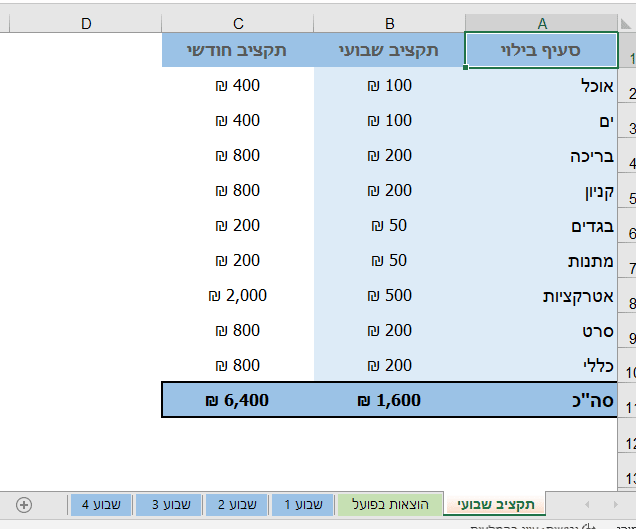Image resolution: width=636 pixels, height=529 pixels.
Task: Select column A header
Action: click(542, 23)
